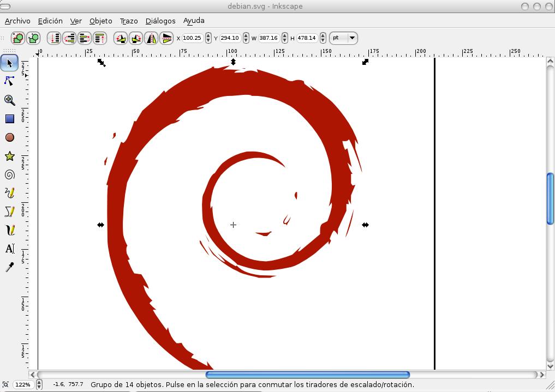Click the status text "Grupo de 14 objetos"
The image size is (555, 392).
tap(126, 384)
